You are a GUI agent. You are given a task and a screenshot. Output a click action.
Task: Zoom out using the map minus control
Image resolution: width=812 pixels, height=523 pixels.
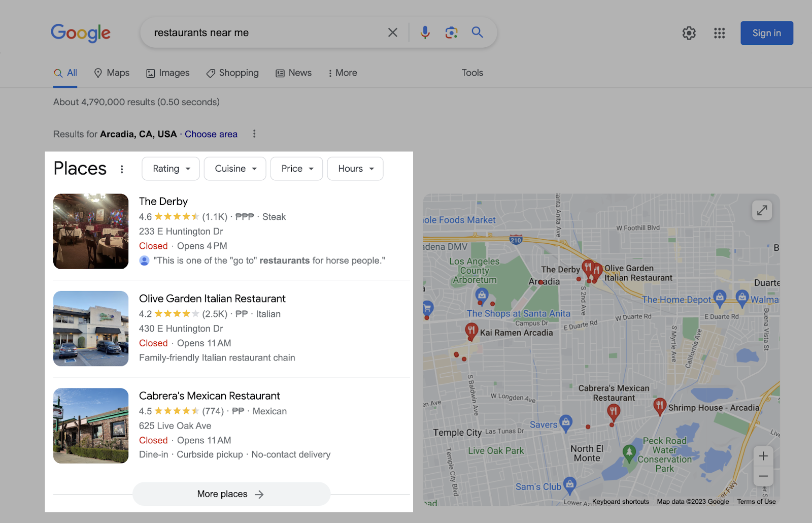763,476
